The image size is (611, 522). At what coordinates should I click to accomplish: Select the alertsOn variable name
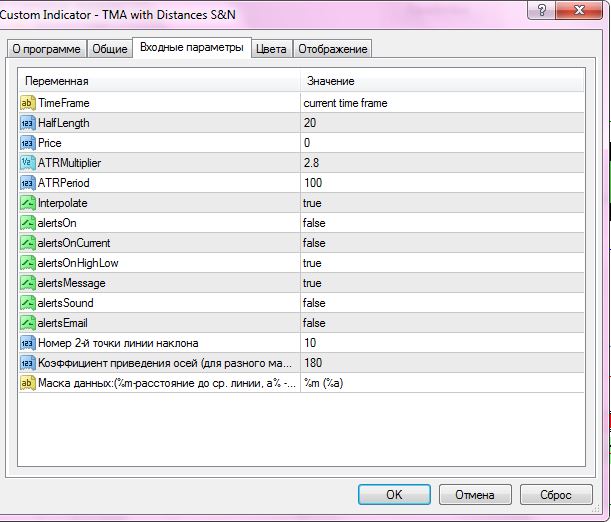coord(57,223)
